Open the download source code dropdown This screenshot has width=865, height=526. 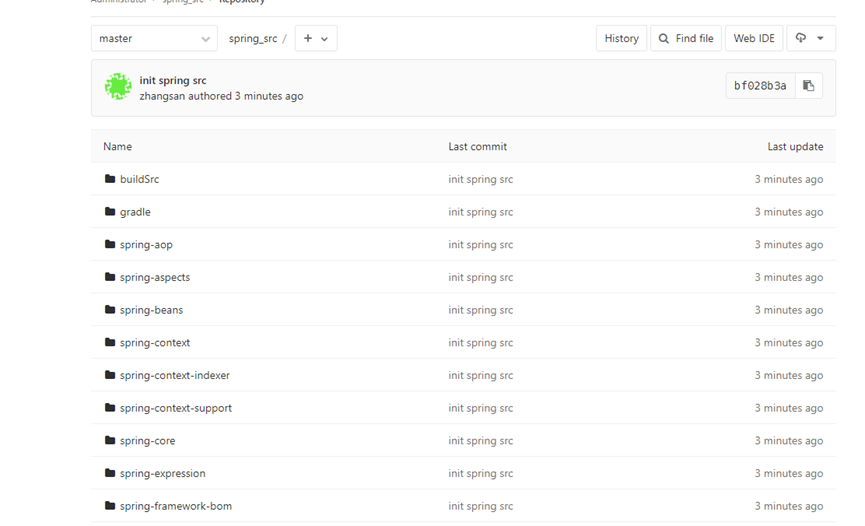pos(810,39)
